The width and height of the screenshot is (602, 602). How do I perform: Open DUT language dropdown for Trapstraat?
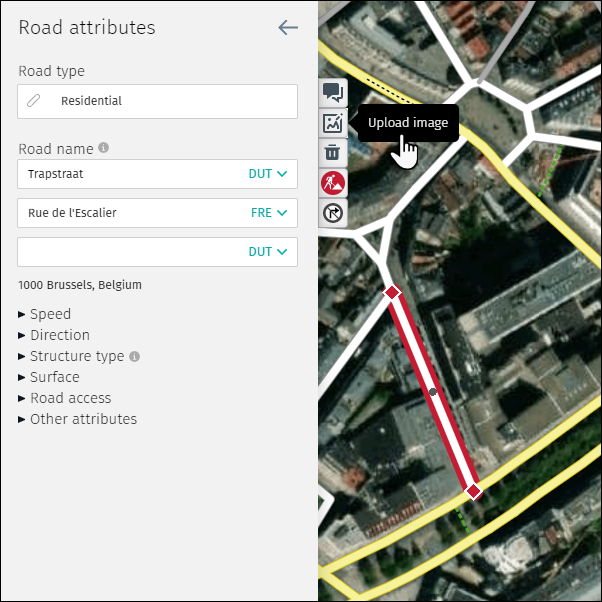(x=268, y=174)
